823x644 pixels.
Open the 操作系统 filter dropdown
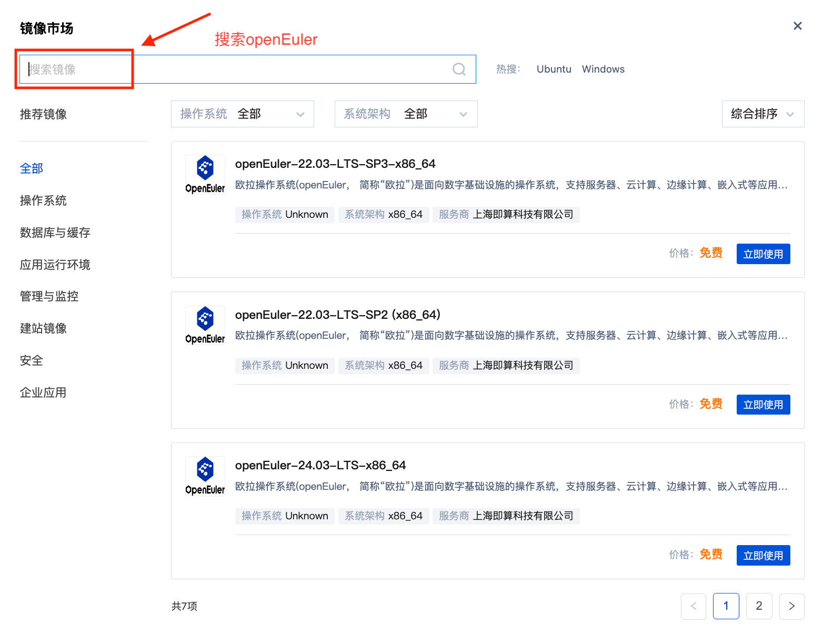point(243,114)
